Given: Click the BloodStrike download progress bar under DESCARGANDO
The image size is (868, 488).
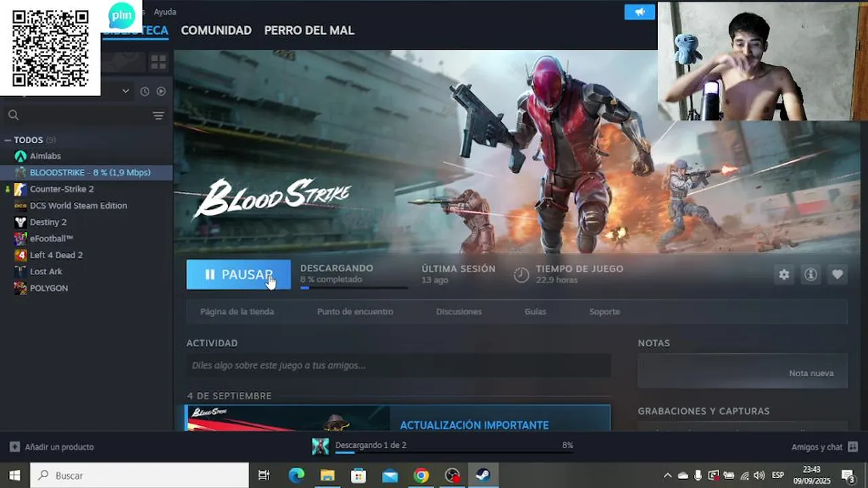Looking at the screenshot, I should (354, 287).
